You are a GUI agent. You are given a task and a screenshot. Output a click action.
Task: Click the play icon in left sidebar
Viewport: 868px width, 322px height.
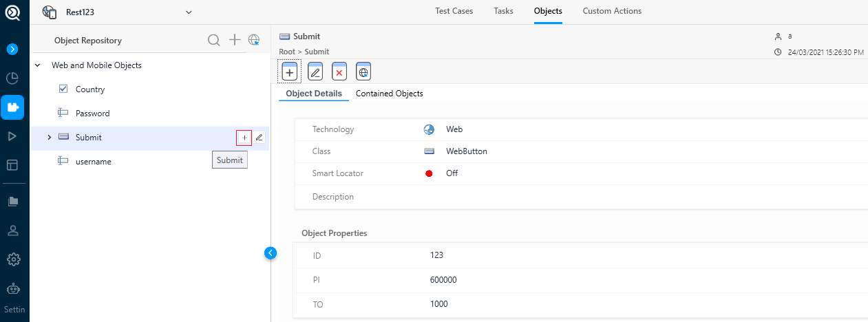12,136
